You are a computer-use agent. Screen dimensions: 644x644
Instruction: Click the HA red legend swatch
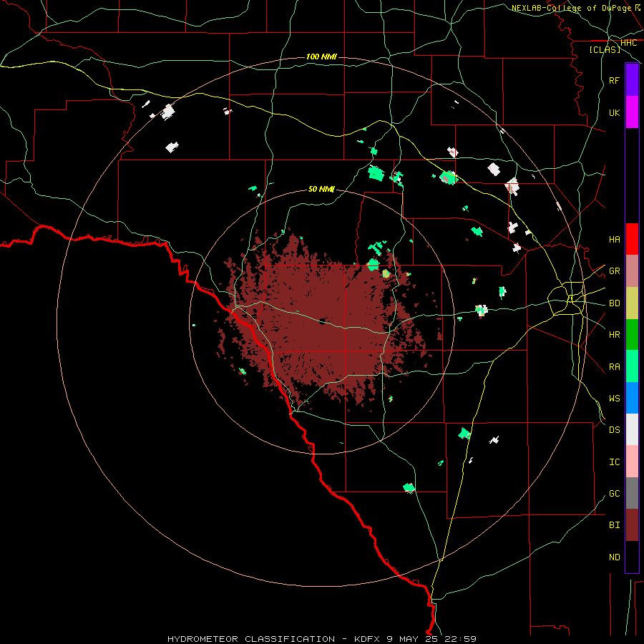(x=632, y=239)
